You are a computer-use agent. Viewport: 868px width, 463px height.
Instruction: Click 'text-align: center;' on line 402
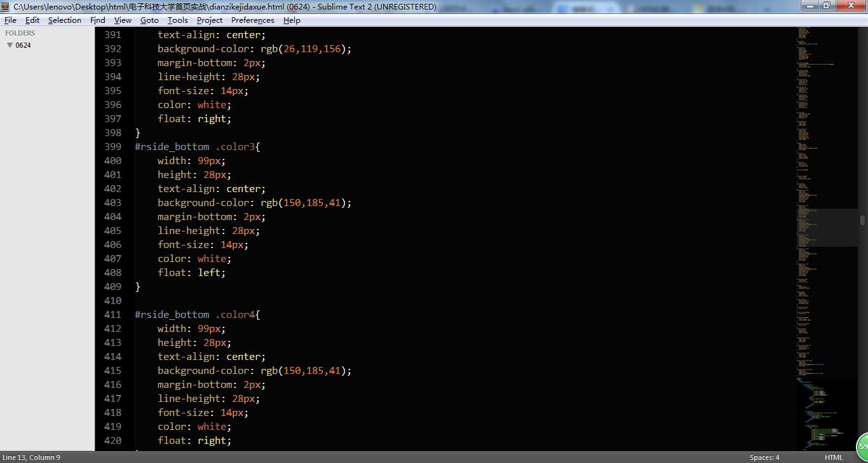(212, 189)
